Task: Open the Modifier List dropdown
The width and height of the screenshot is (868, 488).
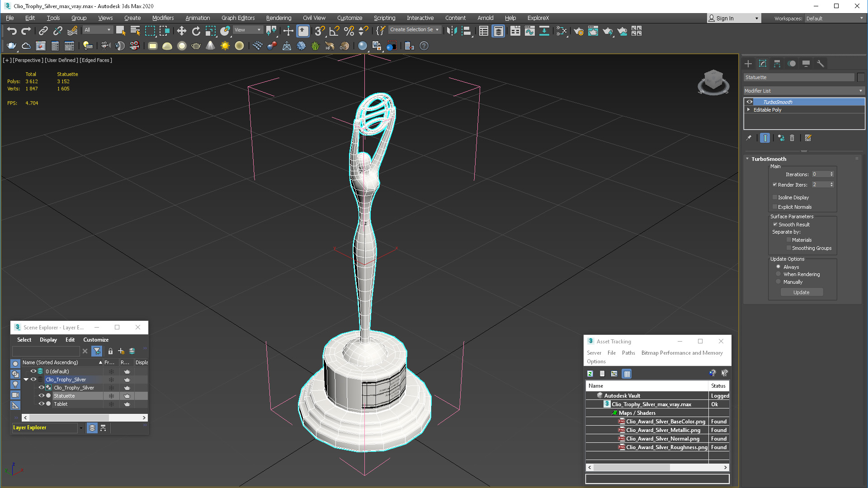Action: [x=804, y=91]
